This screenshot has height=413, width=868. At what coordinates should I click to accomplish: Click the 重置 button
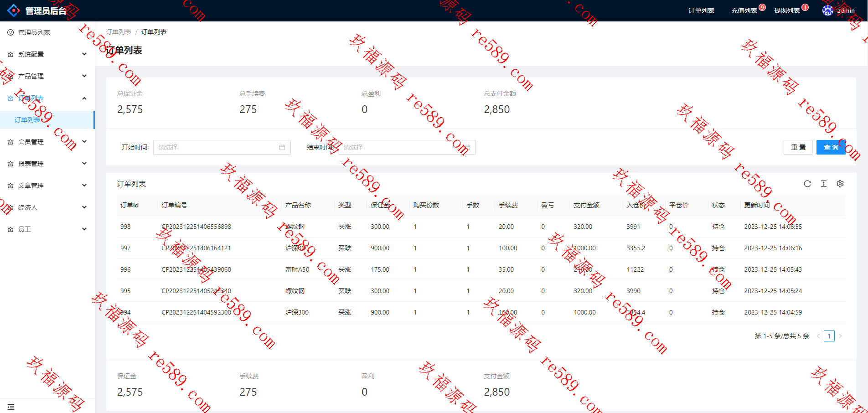click(798, 147)
